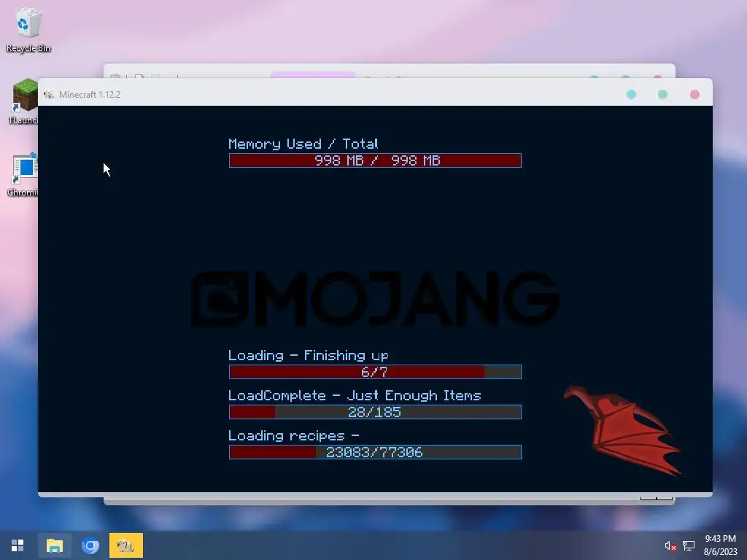
Task: Click the 'Minecraft 1.12.2' window title
Action: (90, 95)
